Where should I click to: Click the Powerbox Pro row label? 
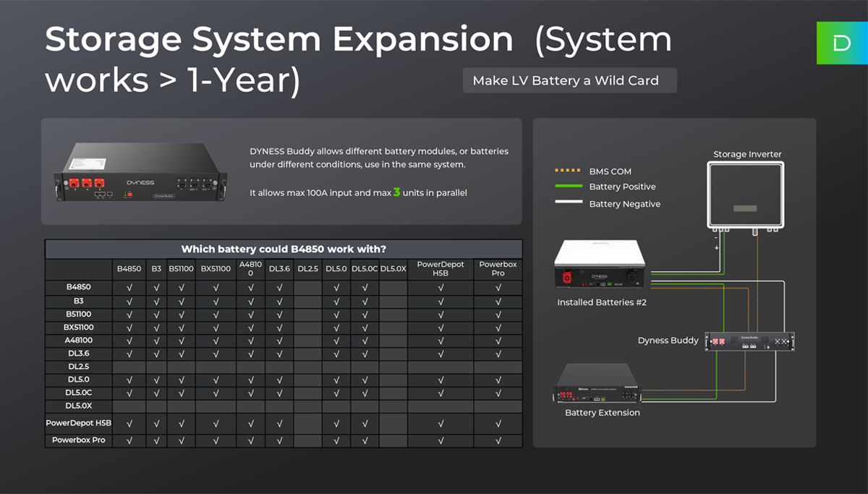(x=78, y=440)
